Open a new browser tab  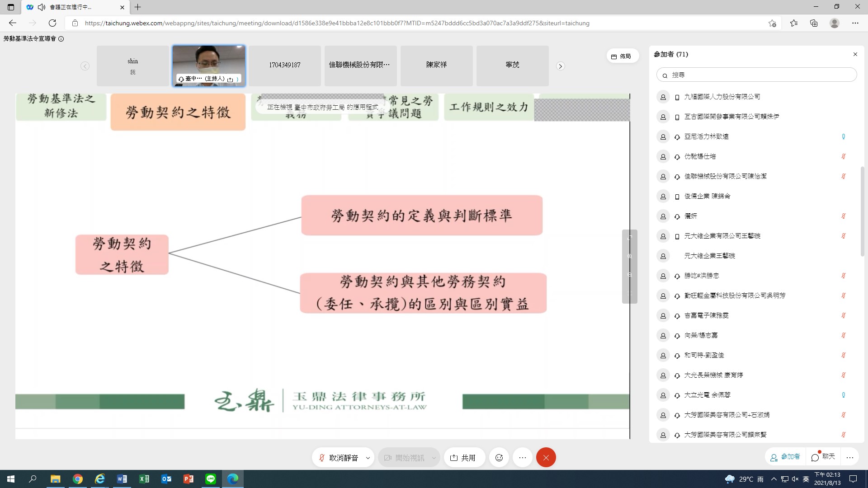click(x=138, y=7)
